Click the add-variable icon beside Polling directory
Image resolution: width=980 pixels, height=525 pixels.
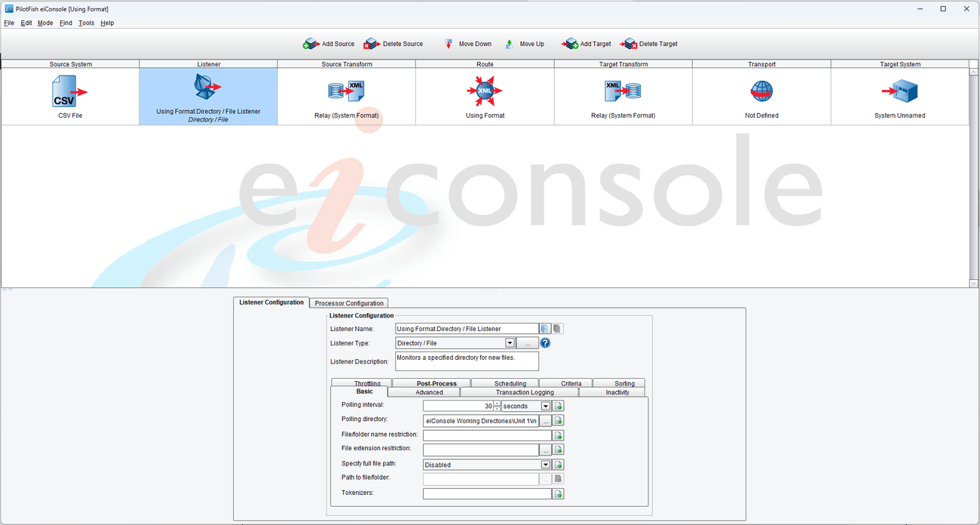coord(559,421)
